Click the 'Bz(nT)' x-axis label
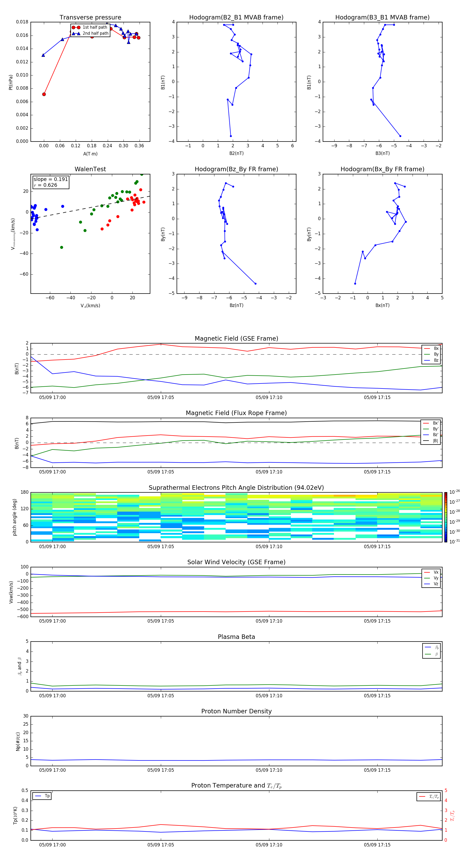The image size is (473, 868). pyautogui.click(x=236, y=305)
